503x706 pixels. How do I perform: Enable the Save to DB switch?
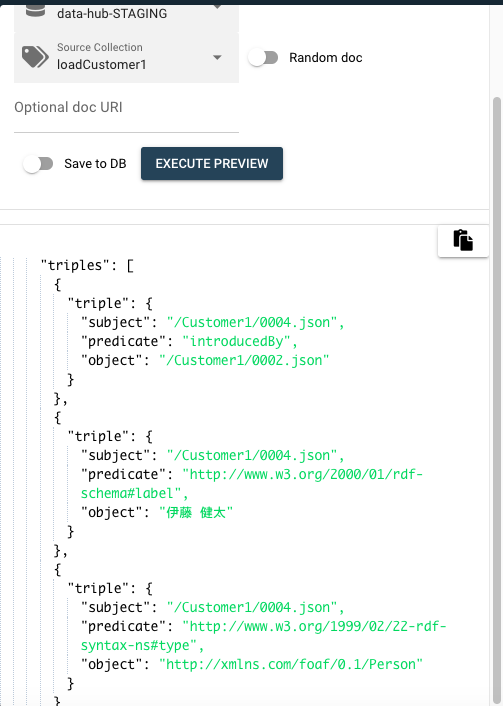coord(38,164)
